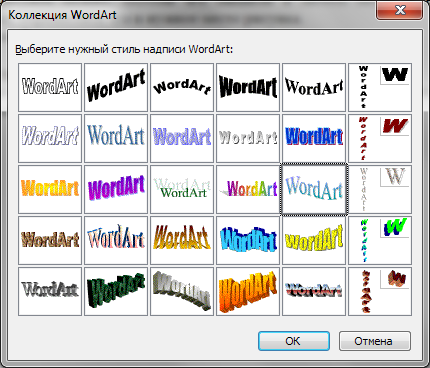Pick the orange-yellow gradient WordArt style
This screenshot has height=368, width=430.
pos(50,189)
